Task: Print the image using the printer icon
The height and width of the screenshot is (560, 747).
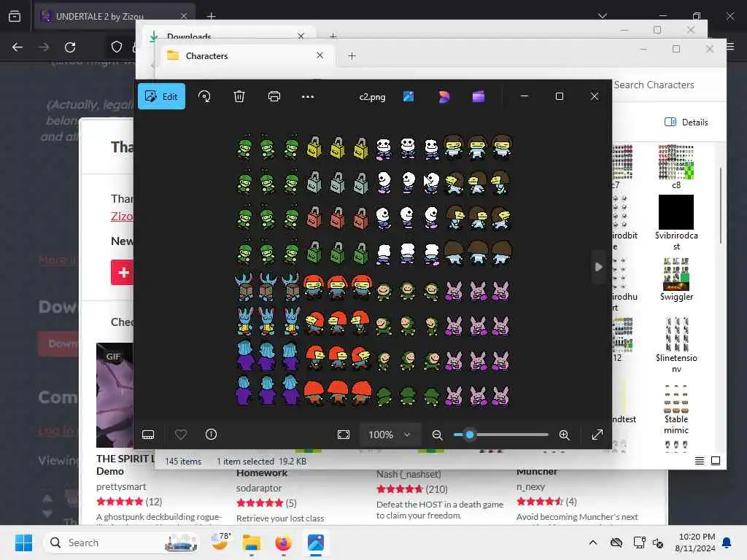Action: click(x=274, y=97)
